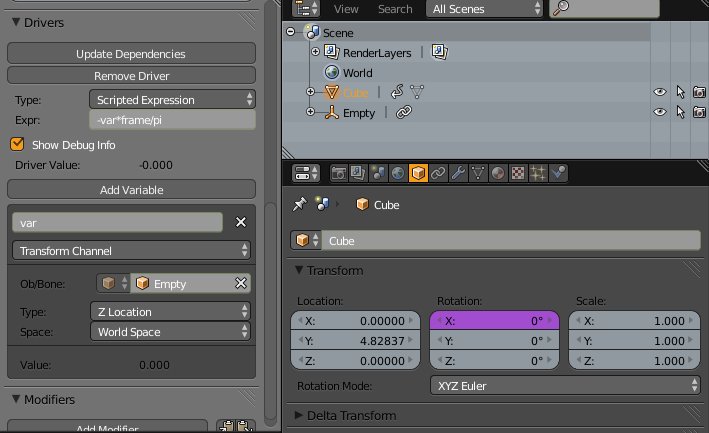Hide Empty in the viewport
Viewport: 709px width, 433px height.
tap(660, 112)
